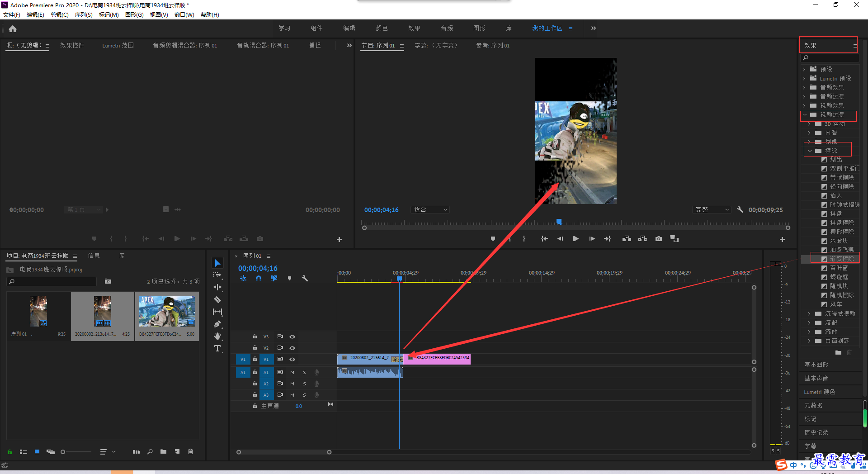
Task: Select the Ripple Edit tool
Action: coord(217,287)
